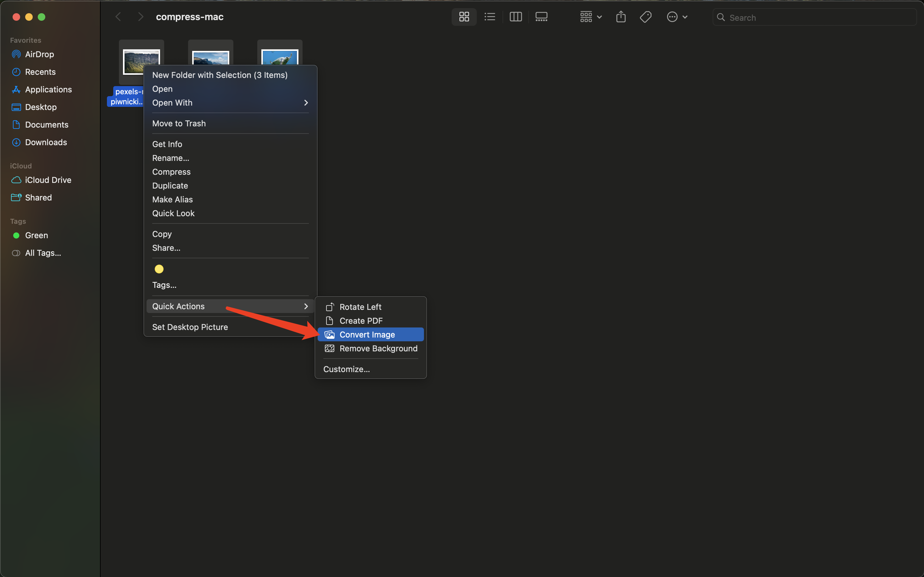Click the Tags icon in the toolbar
Image resolution: width=924 pixels, height=577 pixels.
[645, 16]
